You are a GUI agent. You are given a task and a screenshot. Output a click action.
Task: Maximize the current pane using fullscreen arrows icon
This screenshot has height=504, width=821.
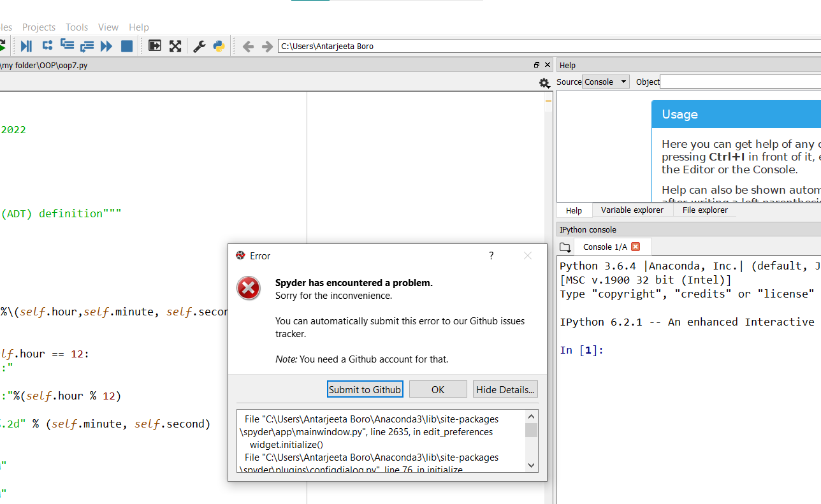[x=175, y=45]
